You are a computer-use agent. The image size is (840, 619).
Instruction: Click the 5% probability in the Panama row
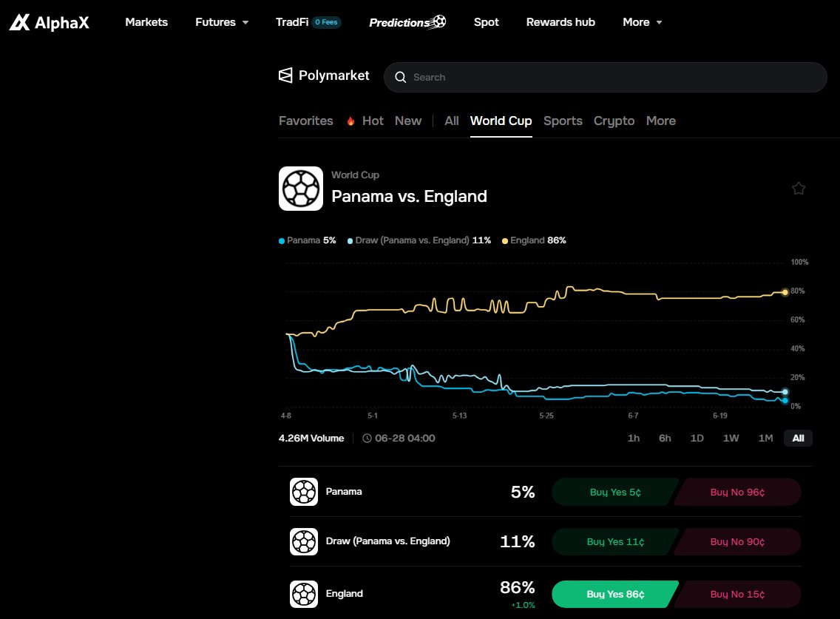pos(522,492)
